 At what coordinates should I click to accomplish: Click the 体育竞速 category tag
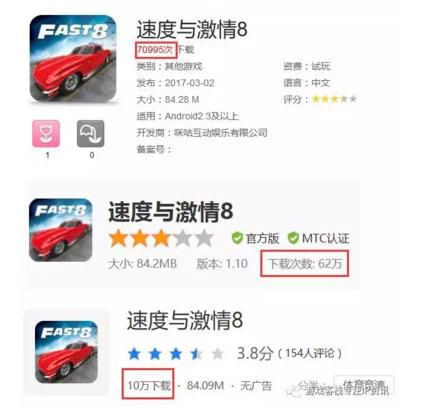tap(364, 384)
